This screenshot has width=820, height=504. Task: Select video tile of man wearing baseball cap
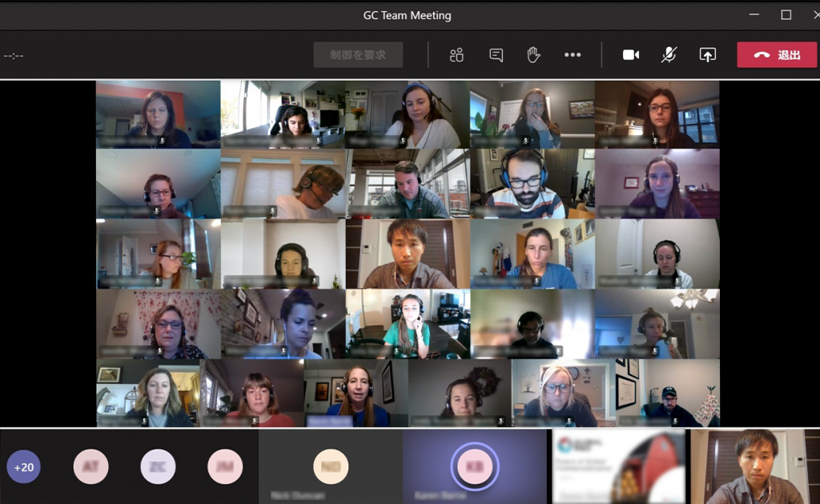pyautogui.click(x=668, y=393)
